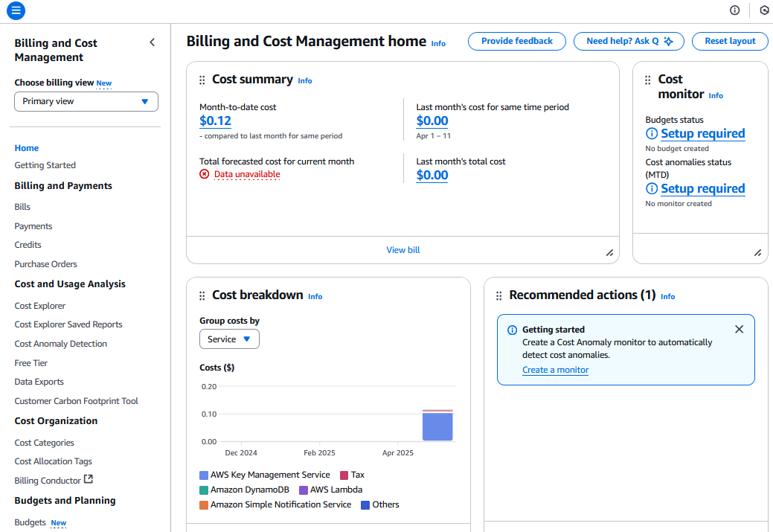
Task: Click Amazon DynamoDB legend swatch
Action: [204, 490]
